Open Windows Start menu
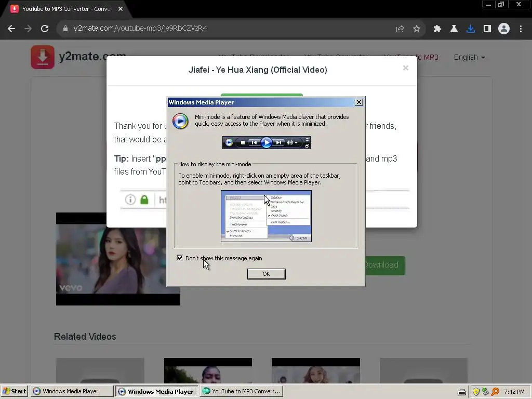 (x=14, y=391)
